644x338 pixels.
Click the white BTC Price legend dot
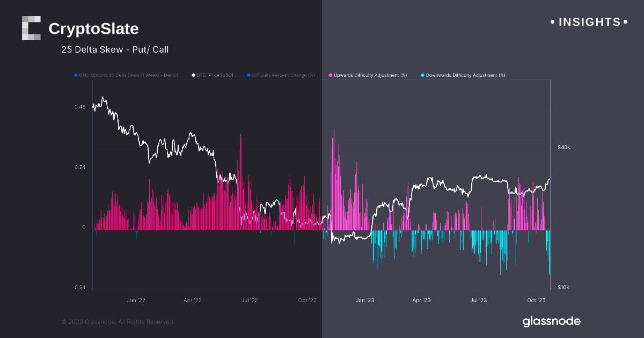[x=193, y=75]
